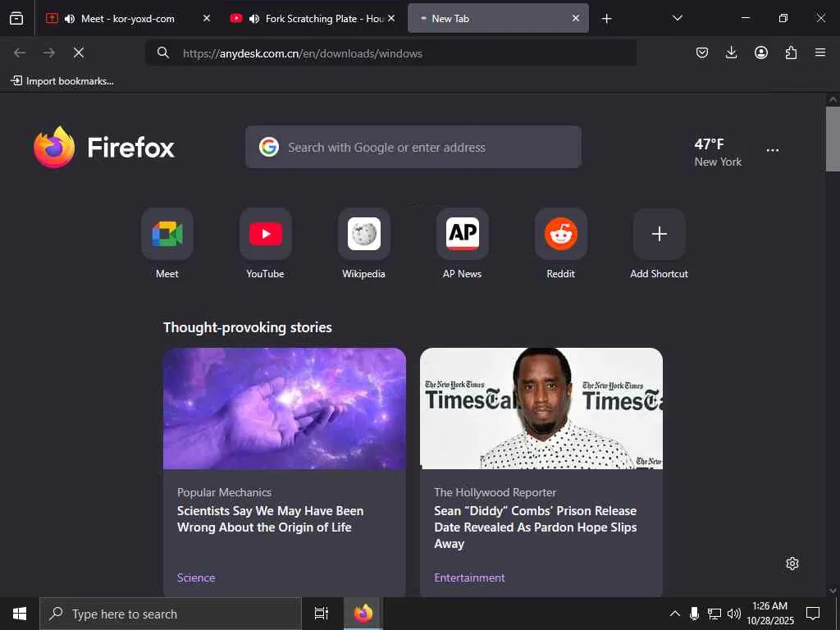Open network status tray icon
The image size is (840, 630).
click(x=714, y=614)
